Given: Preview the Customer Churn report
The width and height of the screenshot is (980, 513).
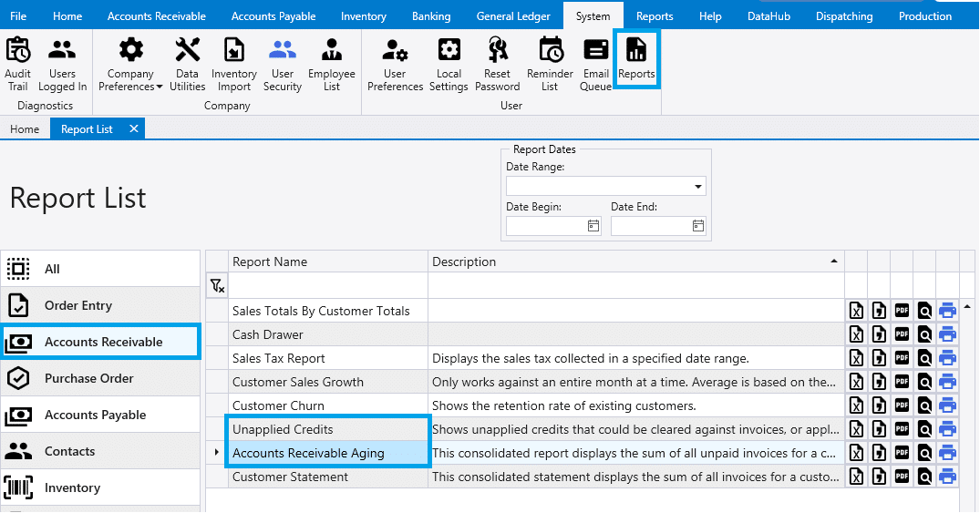Looking at the screenshot, I should (924, 405).
